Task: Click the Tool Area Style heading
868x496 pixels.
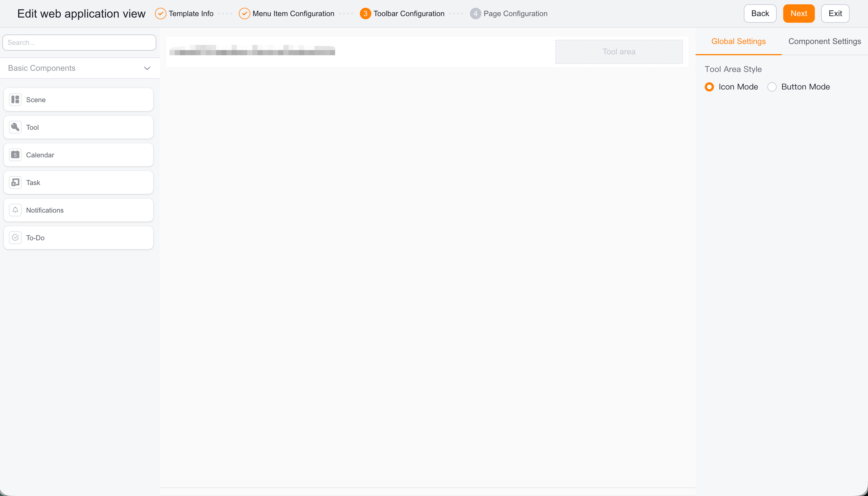Action: [733, 69]
